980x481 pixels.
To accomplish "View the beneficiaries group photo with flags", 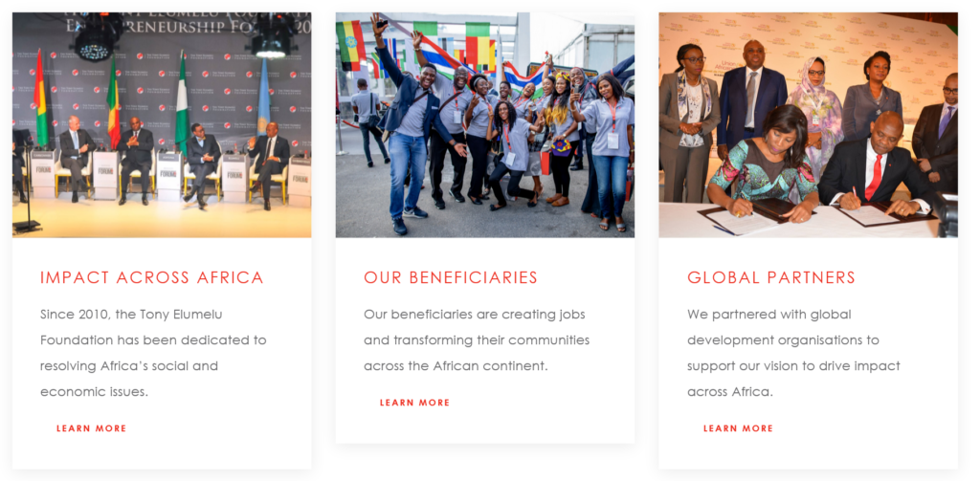I will pyautogui.click(x=485, y=125).
